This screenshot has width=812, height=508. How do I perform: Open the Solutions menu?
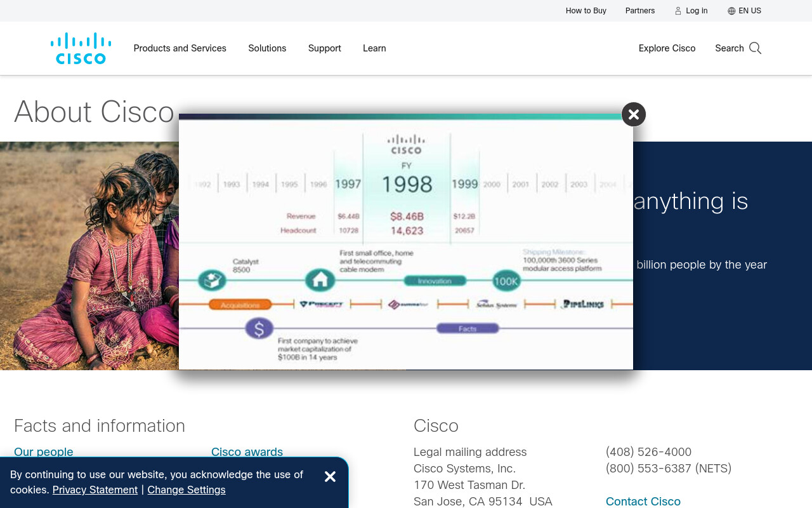click(267, 48)
